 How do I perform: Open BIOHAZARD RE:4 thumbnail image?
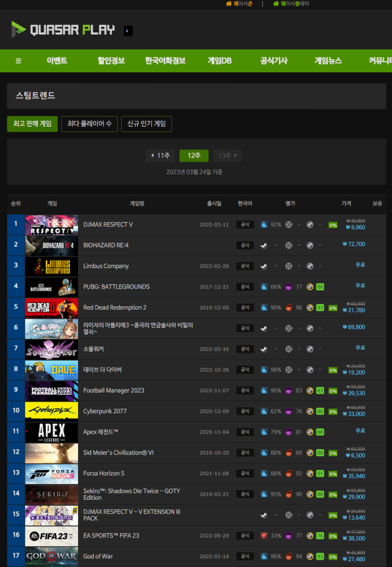coord(51,245)
